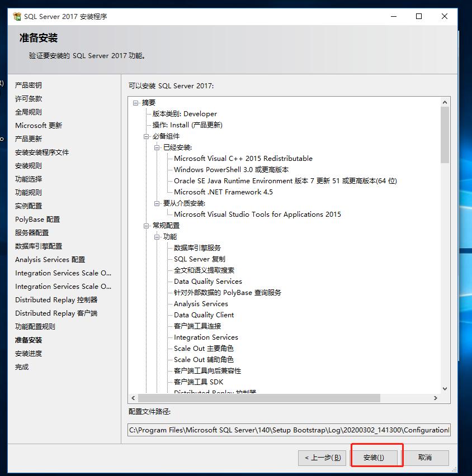Cancel setup with the 取消 button

point(424,458)
